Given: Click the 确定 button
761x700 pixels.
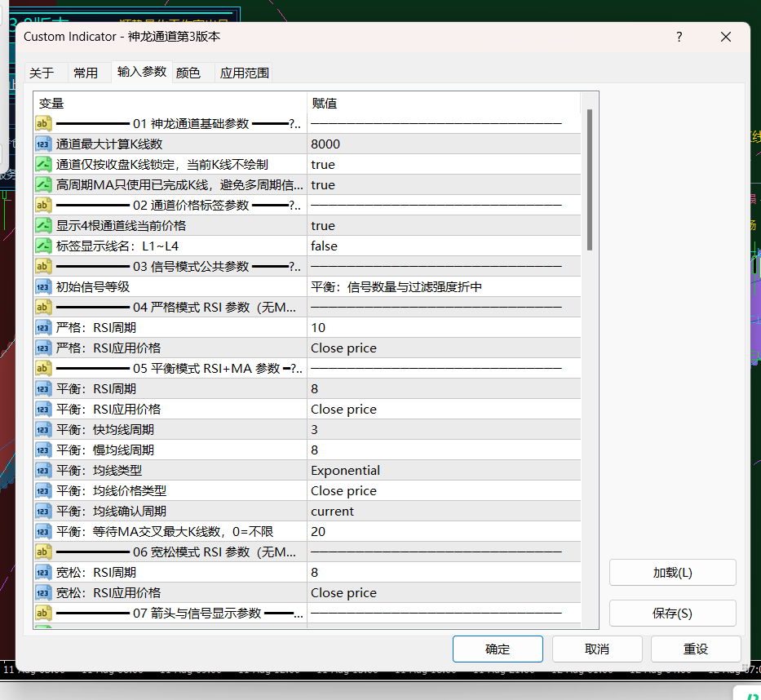Looking at the screenshot, I should coord(498,649).
